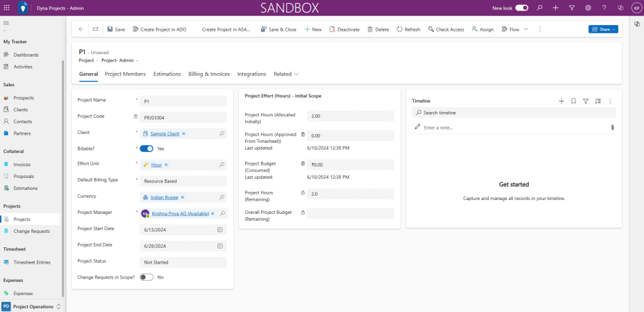The image size is (644, 312).
Task: Expand the Flow menu chevron
Action: [526, 30]
